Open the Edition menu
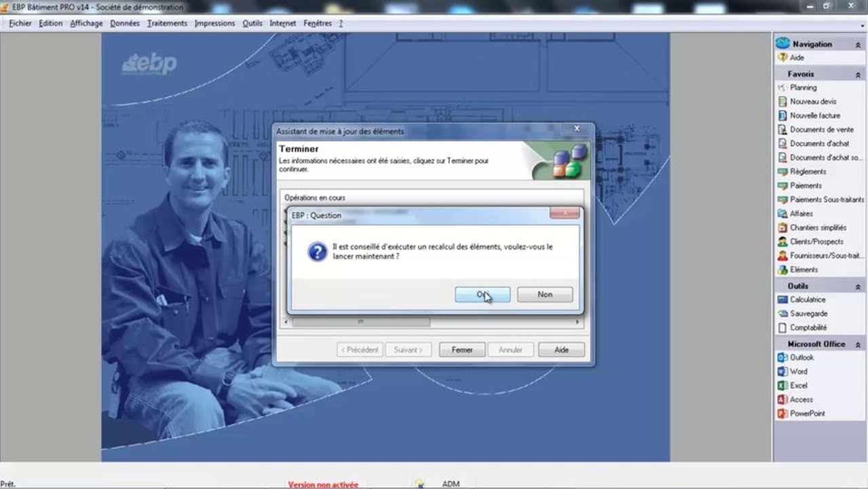The height and width of the screenshot is (489, 868). pos(50,23)
